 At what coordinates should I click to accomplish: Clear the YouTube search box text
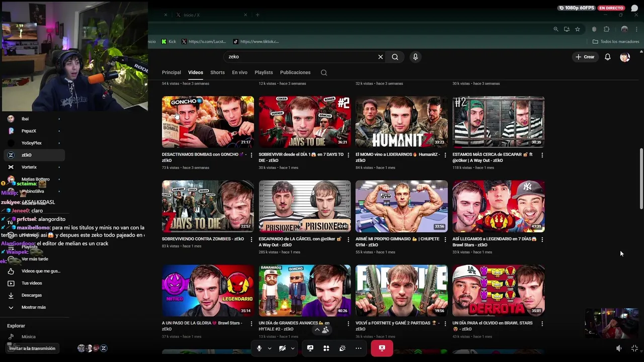380,57
